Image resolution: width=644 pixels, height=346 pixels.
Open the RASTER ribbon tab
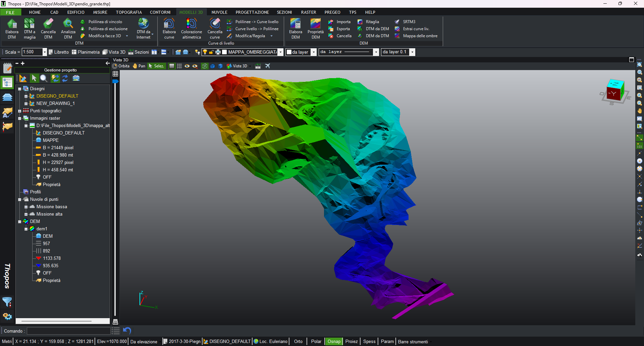(309, 12)
